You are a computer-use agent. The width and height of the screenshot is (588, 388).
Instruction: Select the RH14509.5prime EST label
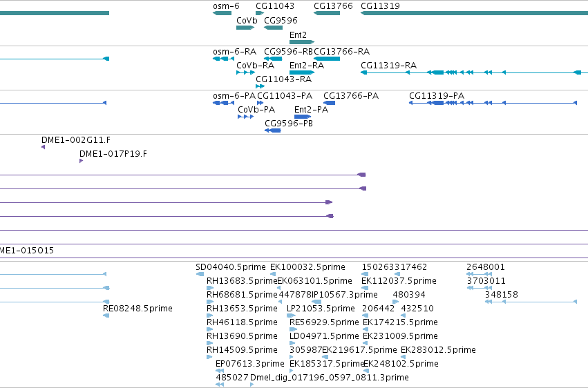(242, 351)
